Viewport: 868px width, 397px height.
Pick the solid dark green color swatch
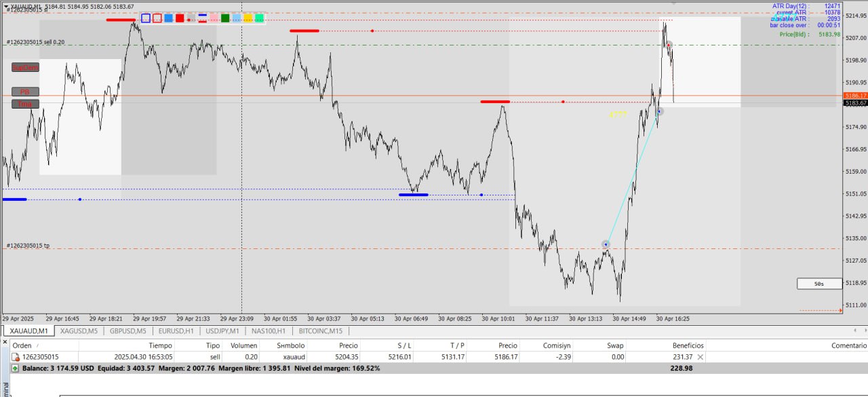(x=225, y=18)
